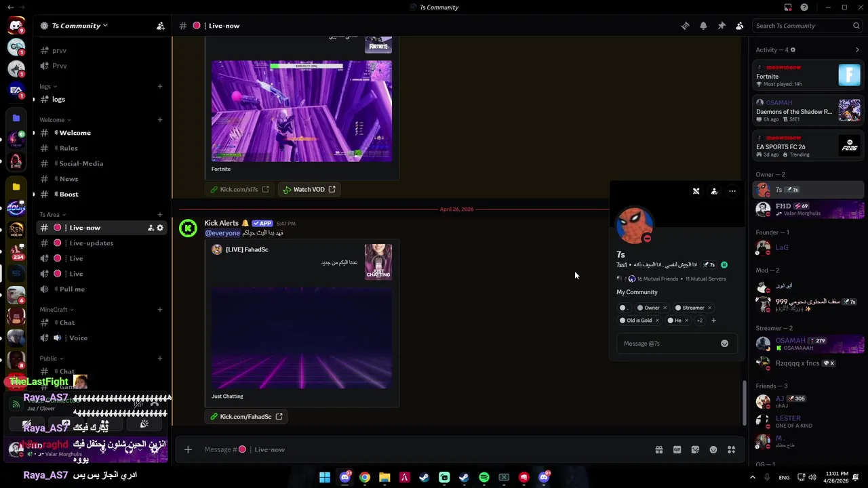
Task: Toggle the member list icon
Action: pyautogui.click(x=740, y=26)
